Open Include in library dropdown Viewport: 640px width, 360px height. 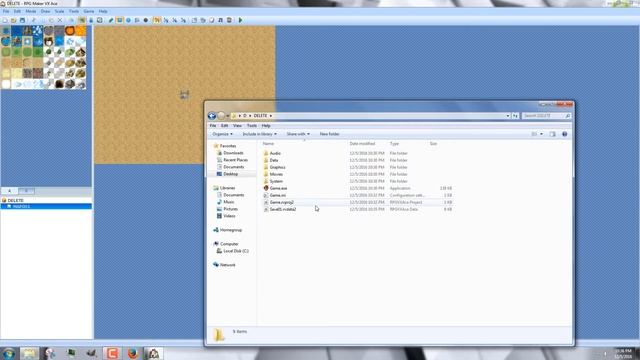tap(260, 134)
